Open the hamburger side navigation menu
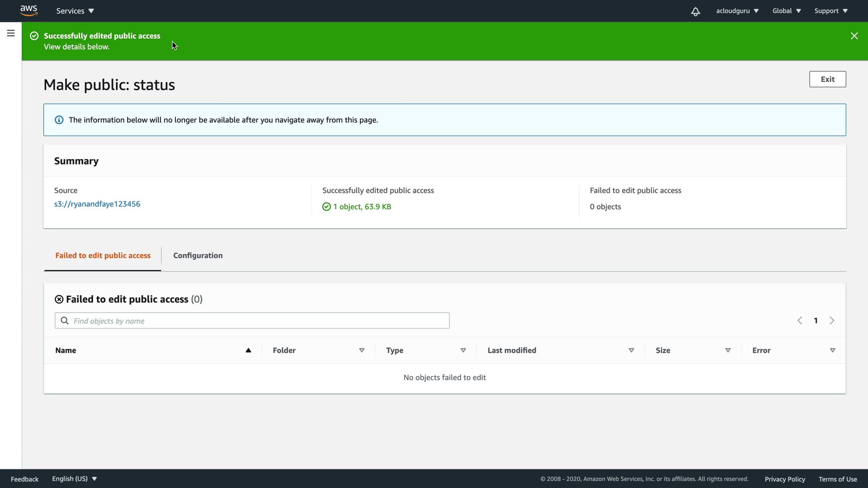The width and height of the screenshot is (868, 488). pos(11,33)
